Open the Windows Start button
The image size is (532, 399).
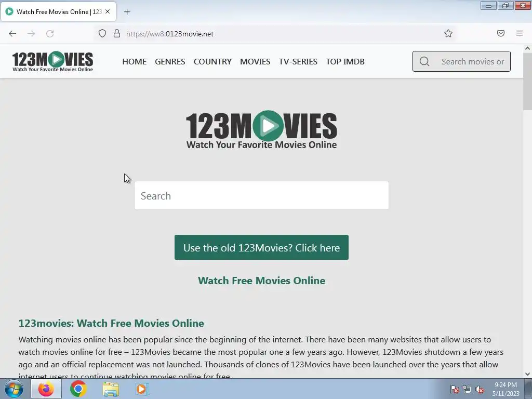click(x=14, y=389)
